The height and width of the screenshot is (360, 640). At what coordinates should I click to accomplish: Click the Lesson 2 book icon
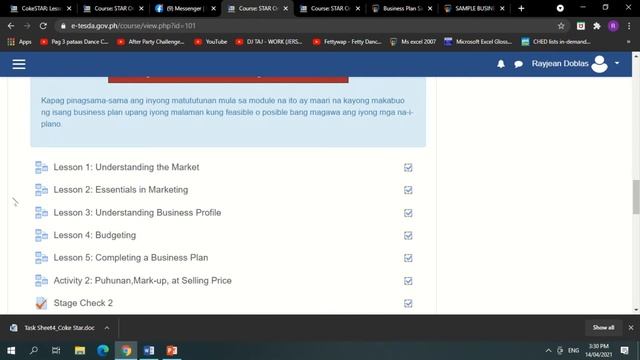41,190
